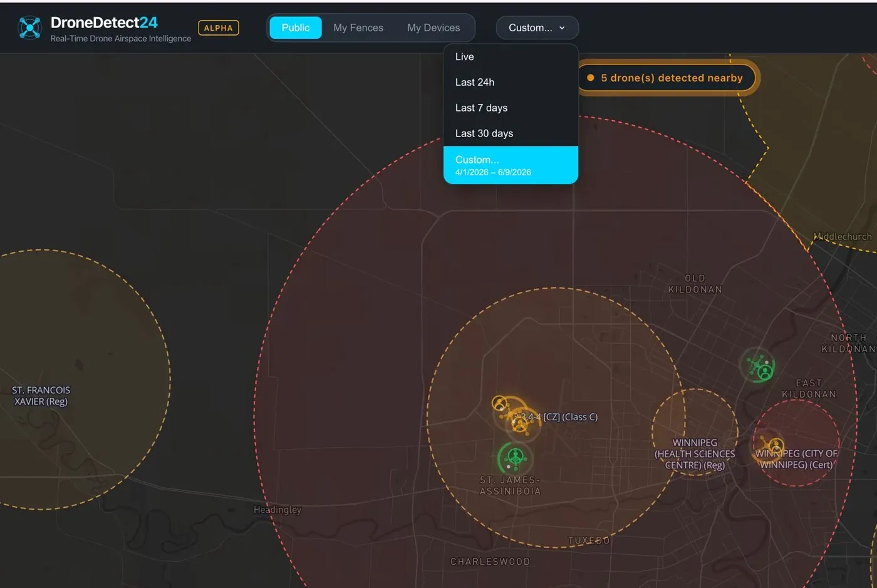The image size is (877, 588).
Task: Click the orange pilot marker at City of Winnipeg
Action: pyautogui.click(x=776, y=446)
